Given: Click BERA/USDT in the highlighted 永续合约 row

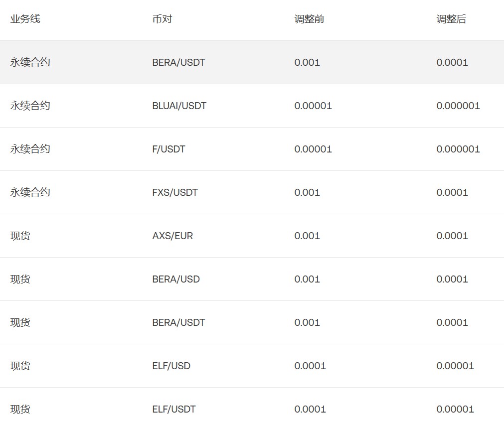Looking at the screenshot, I should click(178, 62).
